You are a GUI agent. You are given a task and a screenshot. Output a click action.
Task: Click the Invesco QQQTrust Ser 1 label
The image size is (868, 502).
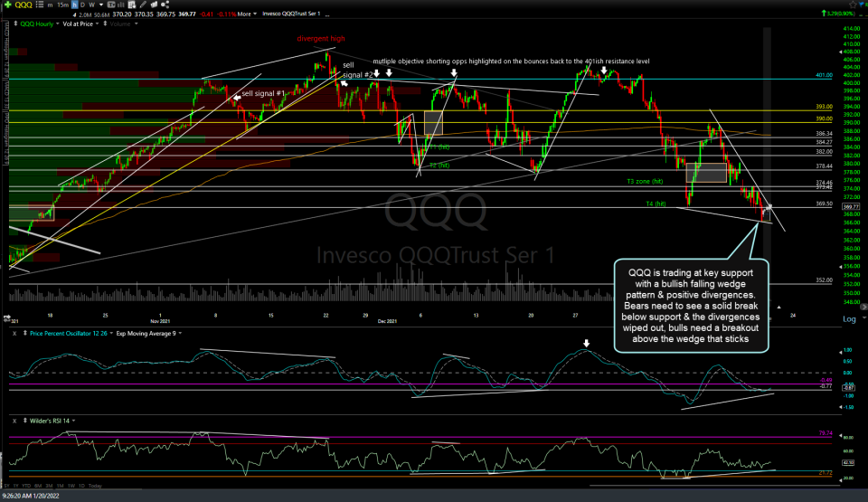tap(291, 14)
